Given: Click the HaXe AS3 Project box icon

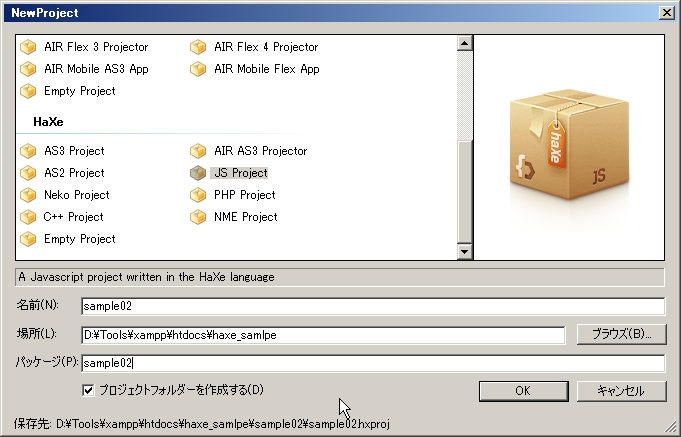Looking at the screenshot, I should [28, 151].
